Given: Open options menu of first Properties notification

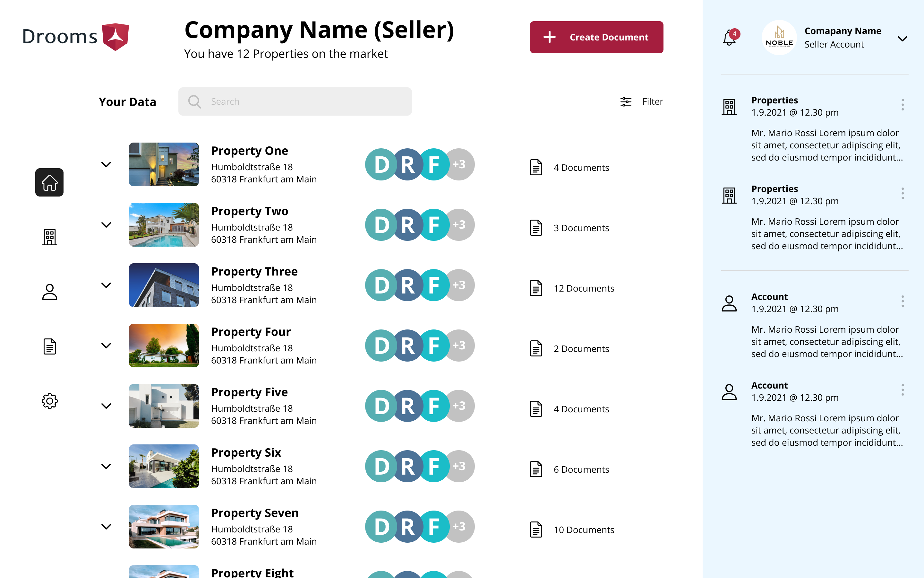Looking at the screenshot, I should tap(903, 105).
